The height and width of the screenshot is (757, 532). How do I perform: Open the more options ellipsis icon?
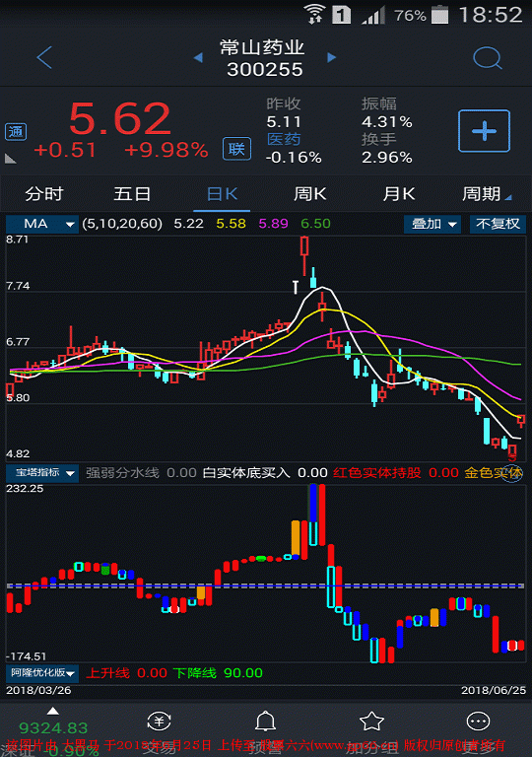click(x=478, y=722)
